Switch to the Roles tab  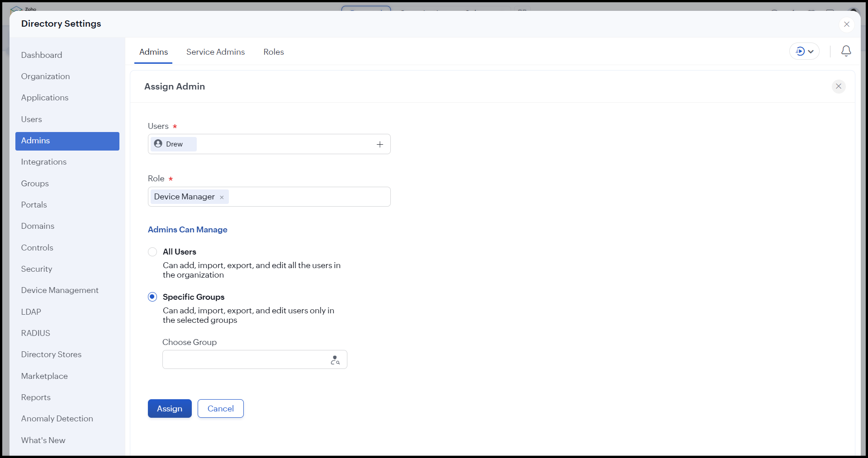(274, 52)
